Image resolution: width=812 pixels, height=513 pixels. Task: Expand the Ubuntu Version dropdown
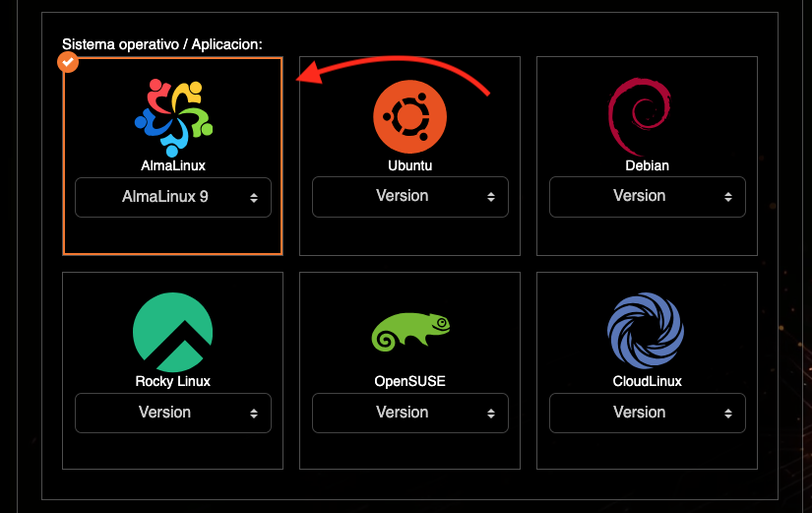pos(410,197)
